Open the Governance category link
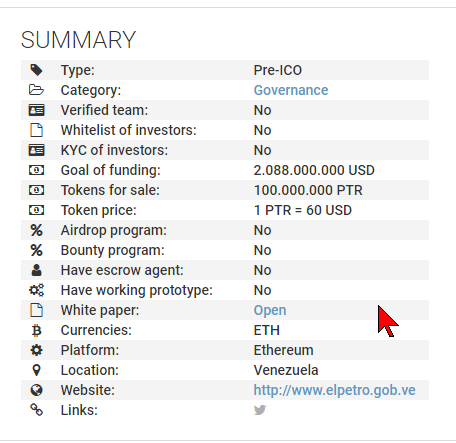The width and height of the screenshot is (456, 443). pos(291,90)
